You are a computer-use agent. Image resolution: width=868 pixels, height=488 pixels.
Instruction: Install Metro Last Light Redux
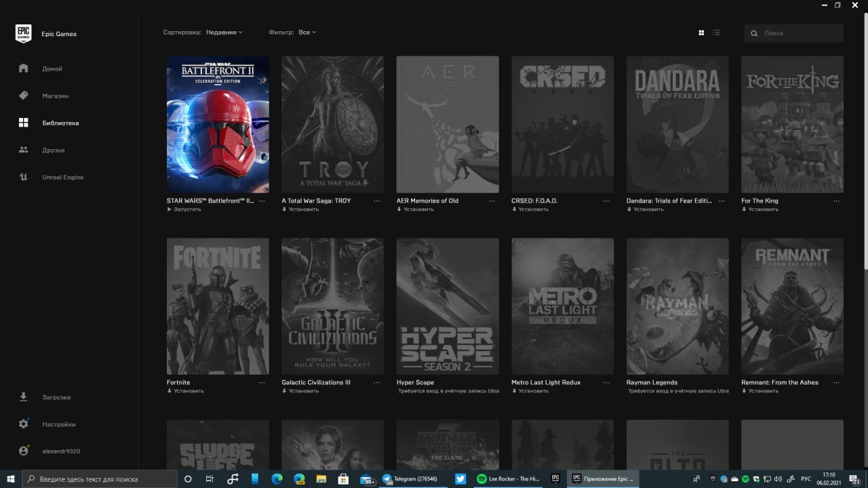tap(530, 391)
